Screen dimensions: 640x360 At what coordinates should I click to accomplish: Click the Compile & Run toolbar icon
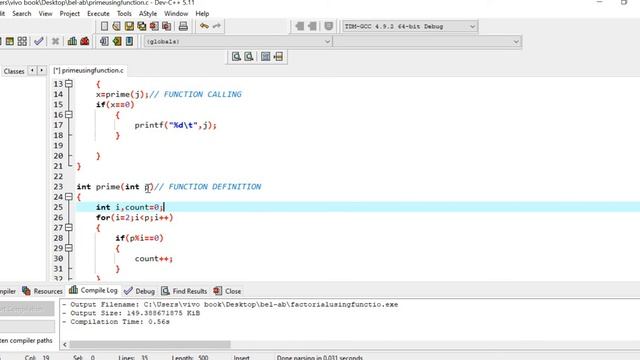(x=10, y=41)
